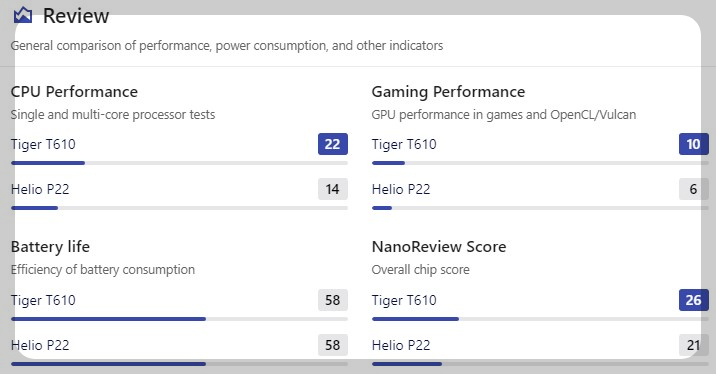This screenshot has height=374, width=716.
Task: Click the Review chart icon
Action: coord(23,16)
